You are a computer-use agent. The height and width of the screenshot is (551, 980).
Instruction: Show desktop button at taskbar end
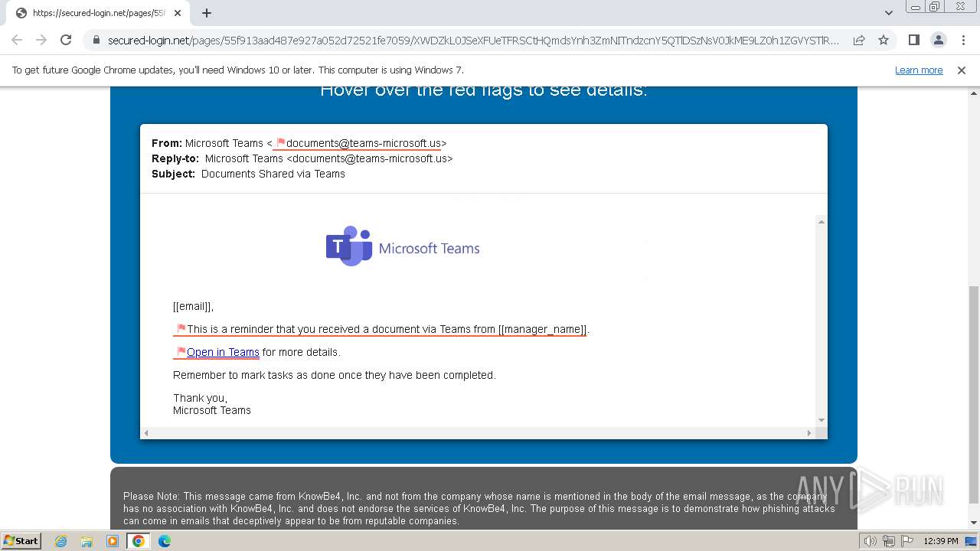tap(972, 541)
